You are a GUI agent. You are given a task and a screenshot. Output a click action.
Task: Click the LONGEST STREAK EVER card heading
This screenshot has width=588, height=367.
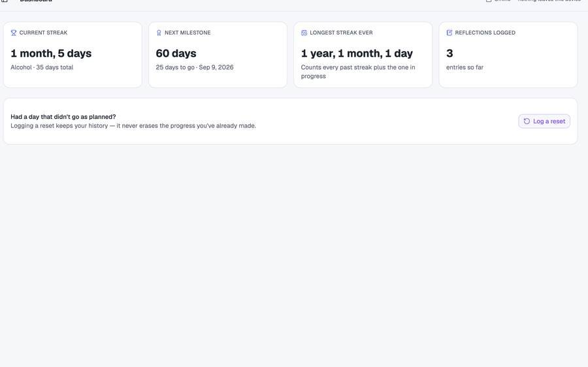coord(341,33)
